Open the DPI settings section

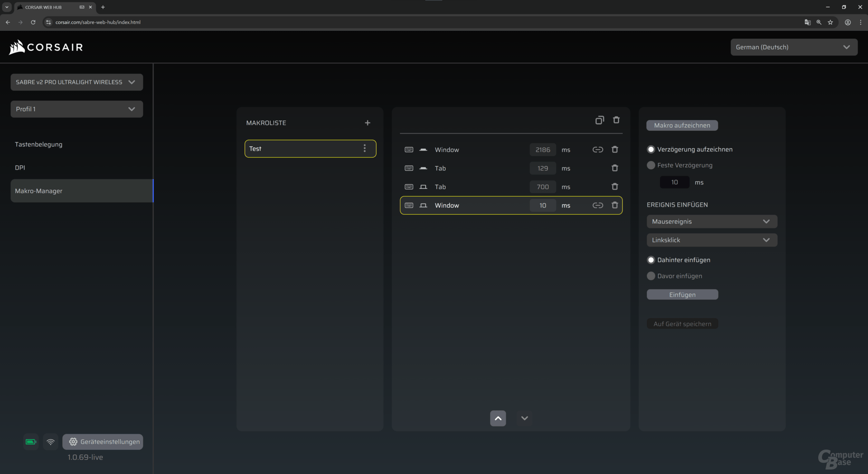[20, 167]
